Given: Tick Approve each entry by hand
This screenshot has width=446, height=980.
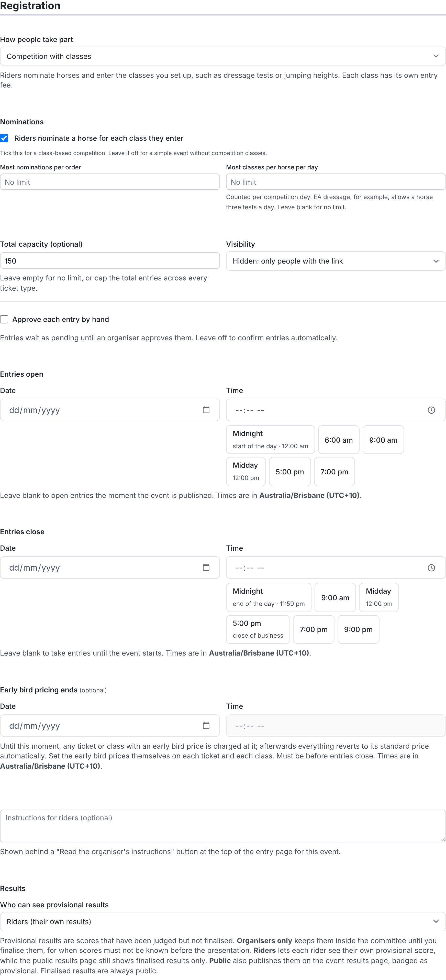Looking at the screenshot, I should coord(4,319).
